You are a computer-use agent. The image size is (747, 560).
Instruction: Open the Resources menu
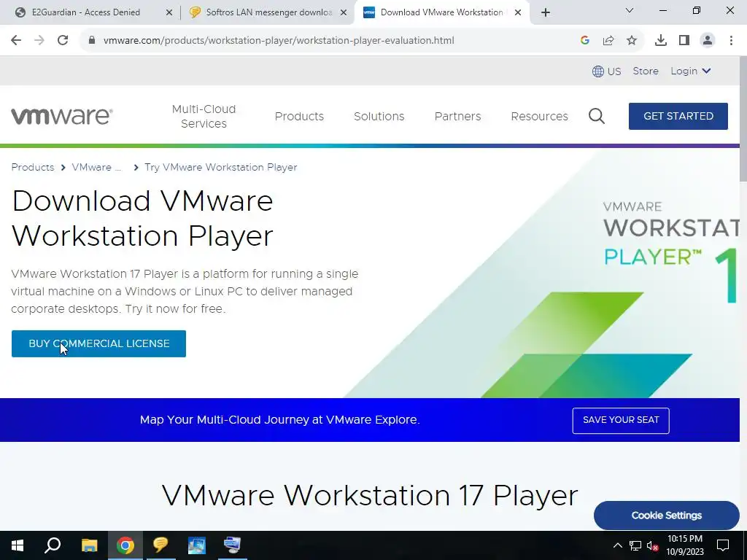click(x=539, y=116)
